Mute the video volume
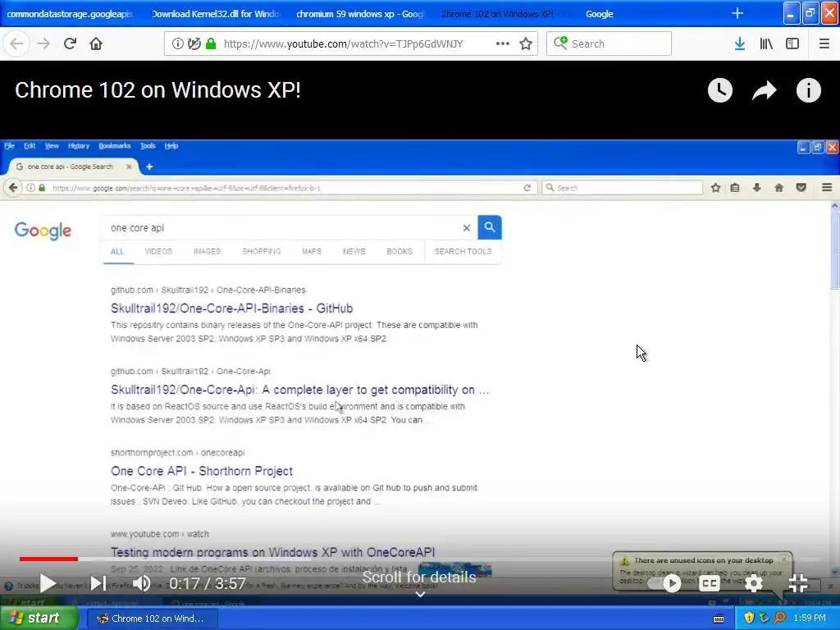This screenshot has height=630, width=840. [142, 583]
